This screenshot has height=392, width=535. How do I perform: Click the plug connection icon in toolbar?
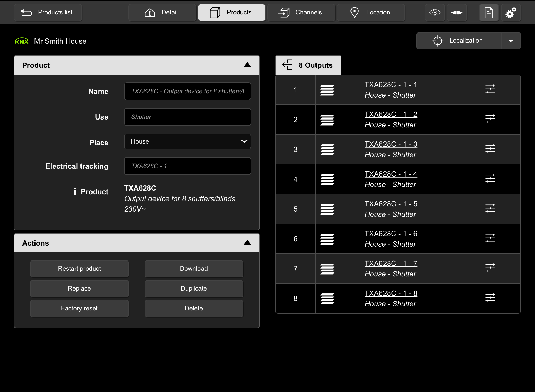click(457, 12)
